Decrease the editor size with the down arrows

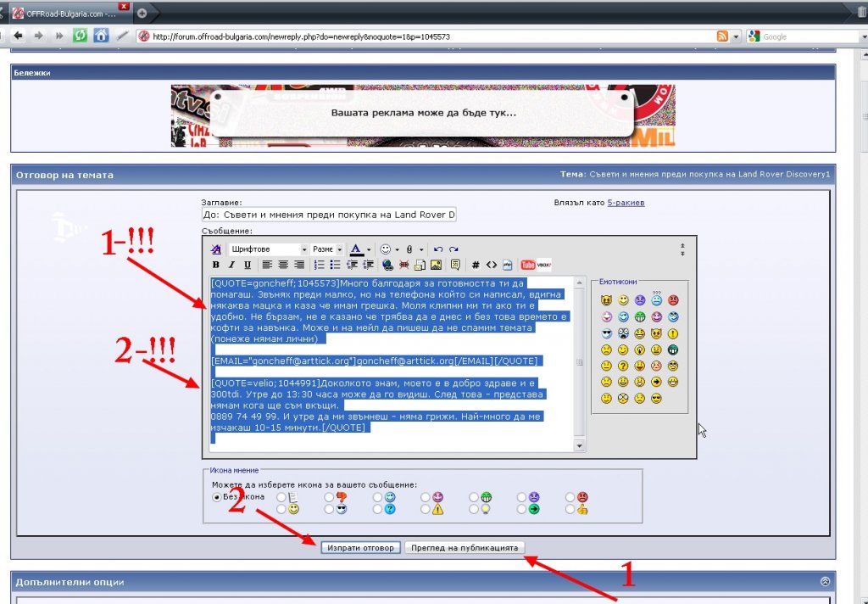[x=682, y=253]
